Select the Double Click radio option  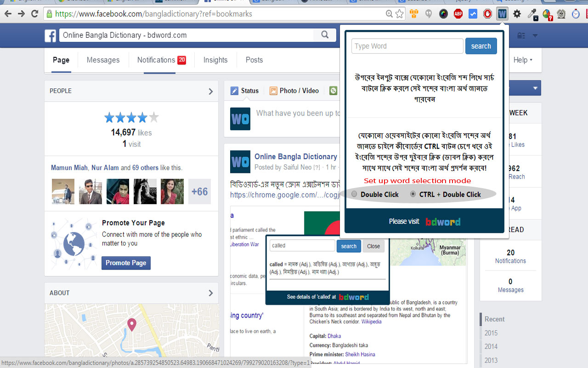click(x=354, y=194)
